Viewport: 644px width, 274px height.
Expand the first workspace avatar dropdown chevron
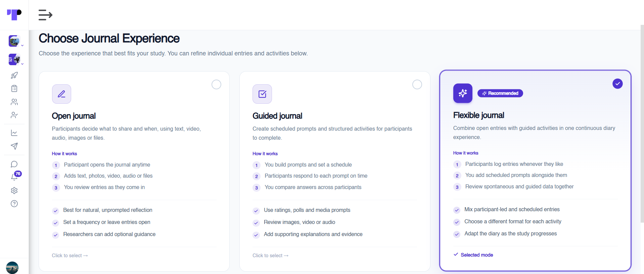pyautogui.click(x=22, y=45)
